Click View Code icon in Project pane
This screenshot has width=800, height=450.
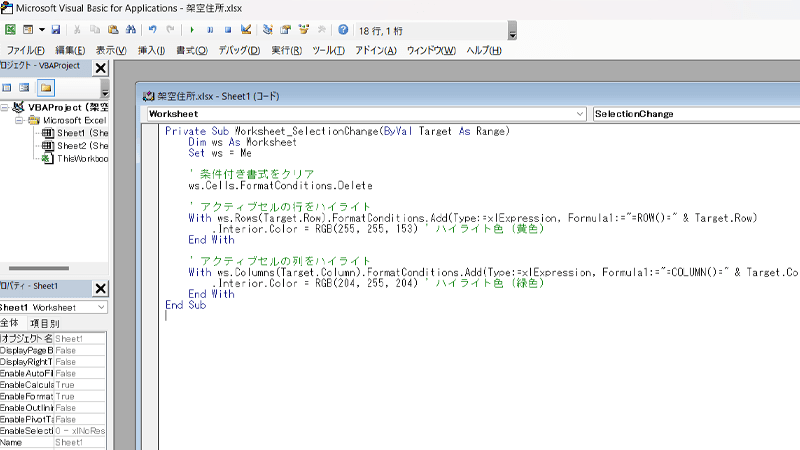pyautogui.click(x=8, y=88)
